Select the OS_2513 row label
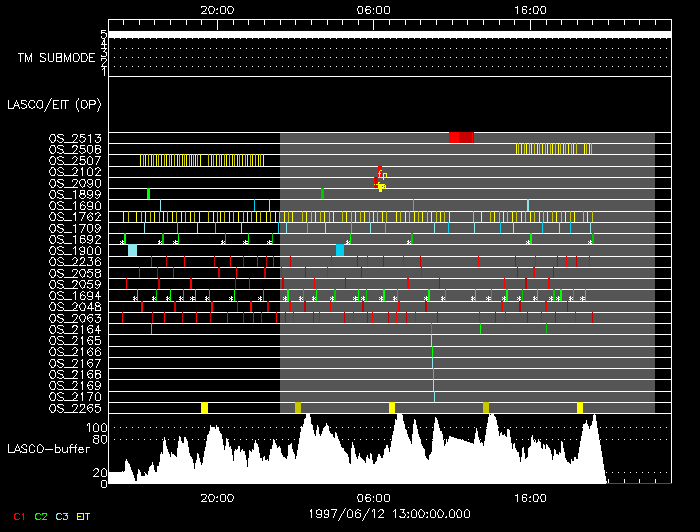This screenshot has width=700, height=532. pyautogui.click(x=75, y=138)
